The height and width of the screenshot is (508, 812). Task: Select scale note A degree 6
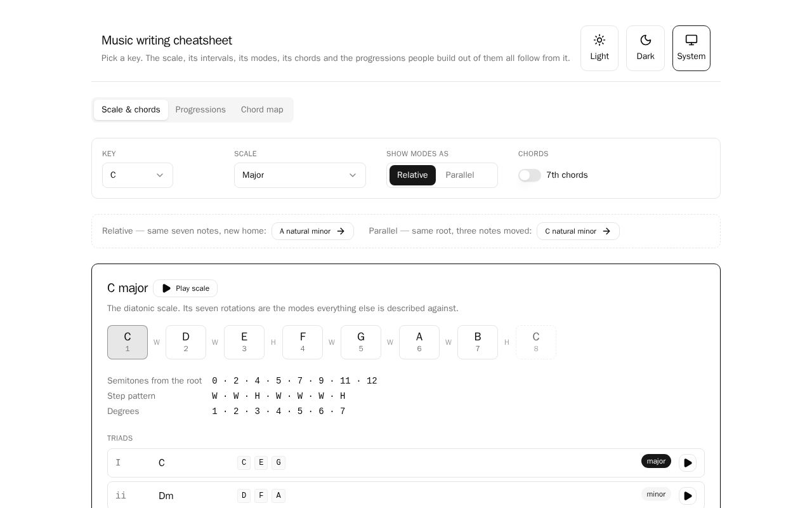point(419,342)
